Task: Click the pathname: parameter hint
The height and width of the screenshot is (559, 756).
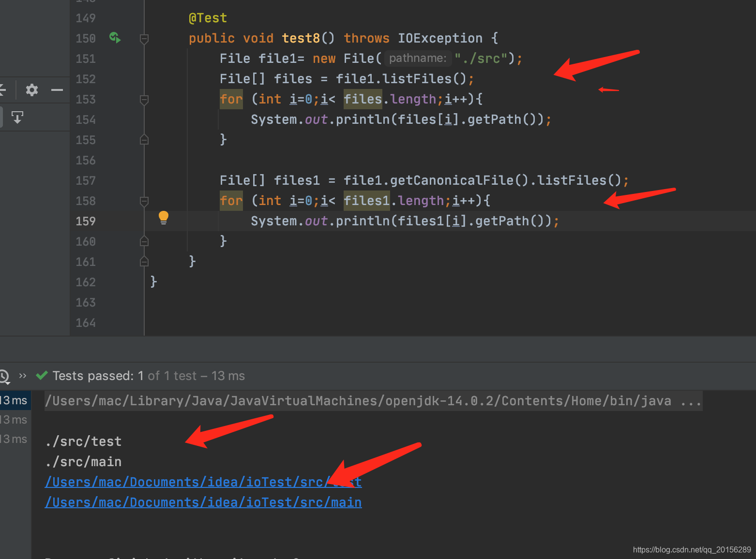Action: [418, 58]
